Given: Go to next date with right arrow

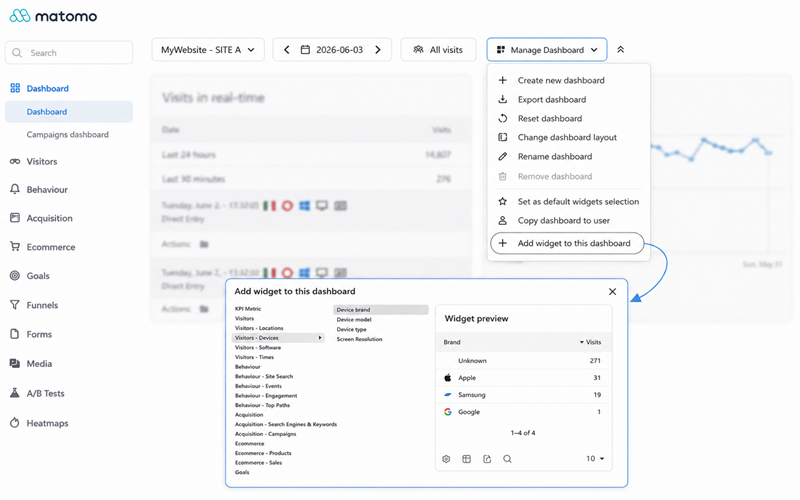Looking at the screenshot, I should coord(378,49).
